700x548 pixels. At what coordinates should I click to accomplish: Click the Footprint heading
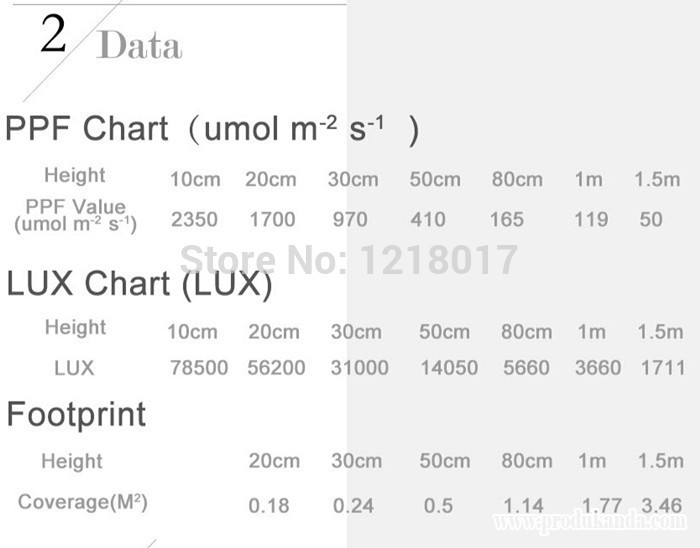click(77, 414)
